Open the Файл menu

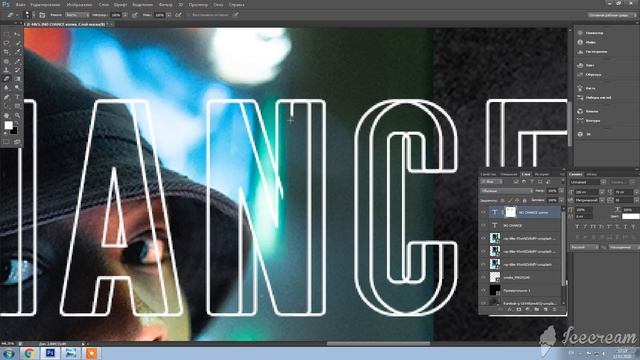click(20, 4)
